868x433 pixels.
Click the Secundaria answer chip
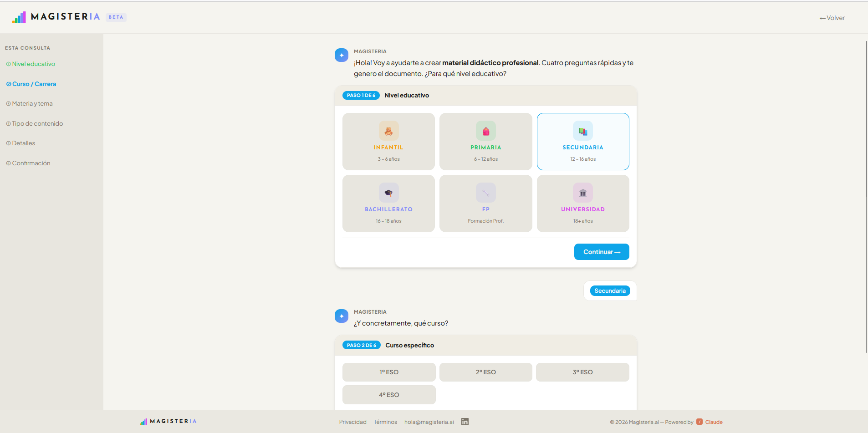pyautogui.click(x=610, y=290)
